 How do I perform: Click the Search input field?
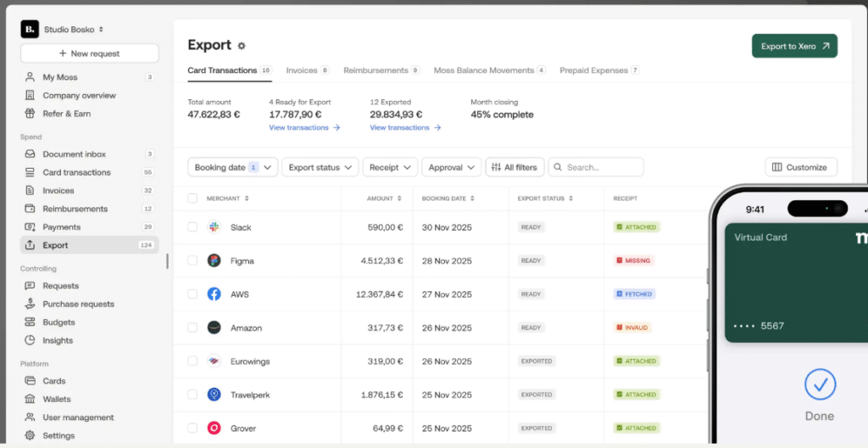point(602,167)
